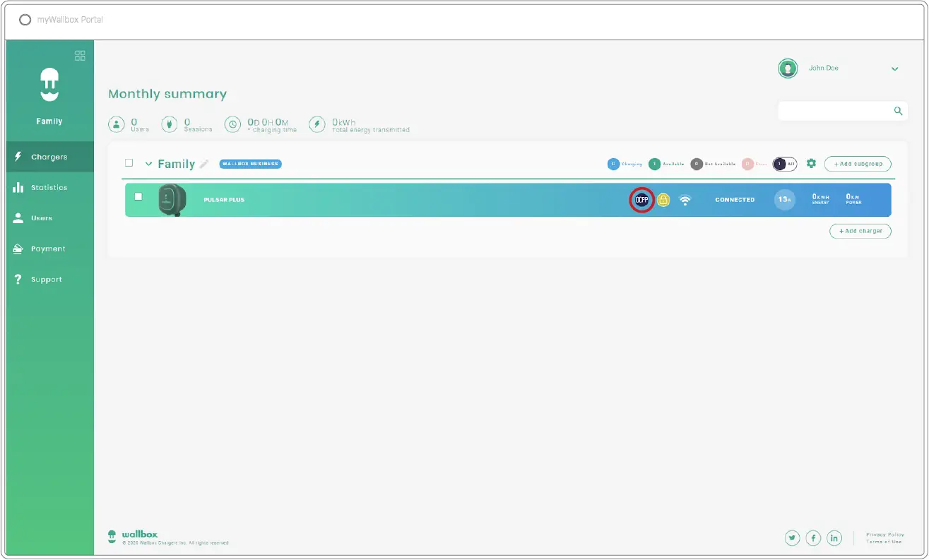
Task: Click the Sessions plug icon in summary
Action: click(170, 125)
